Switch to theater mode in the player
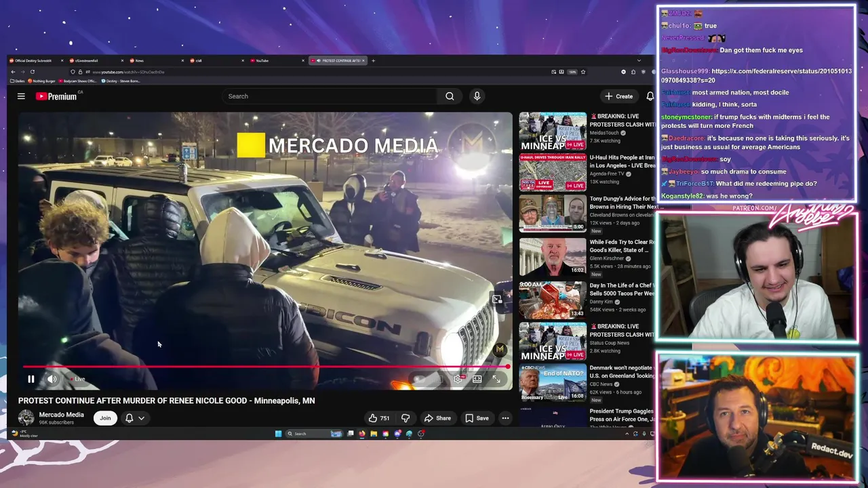This screenshot has height=488, width=868. coord(477,379)
